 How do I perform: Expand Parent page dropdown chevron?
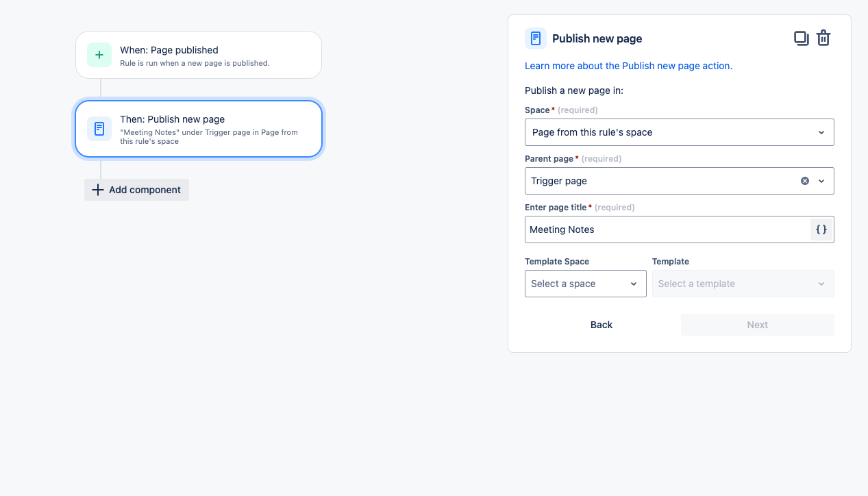coord(821,181)
